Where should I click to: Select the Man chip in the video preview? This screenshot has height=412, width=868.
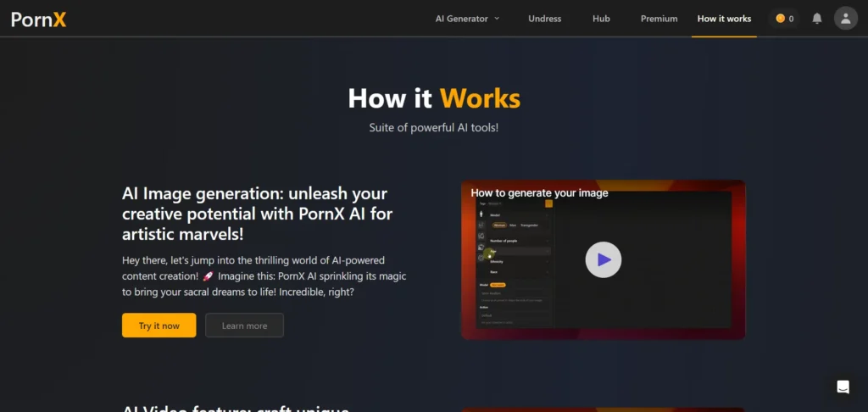click(513, 225)
